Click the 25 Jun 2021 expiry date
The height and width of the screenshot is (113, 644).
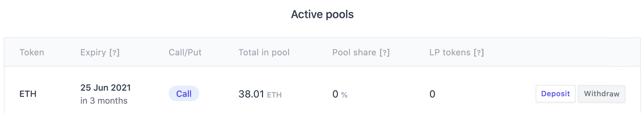click(106, 88)
